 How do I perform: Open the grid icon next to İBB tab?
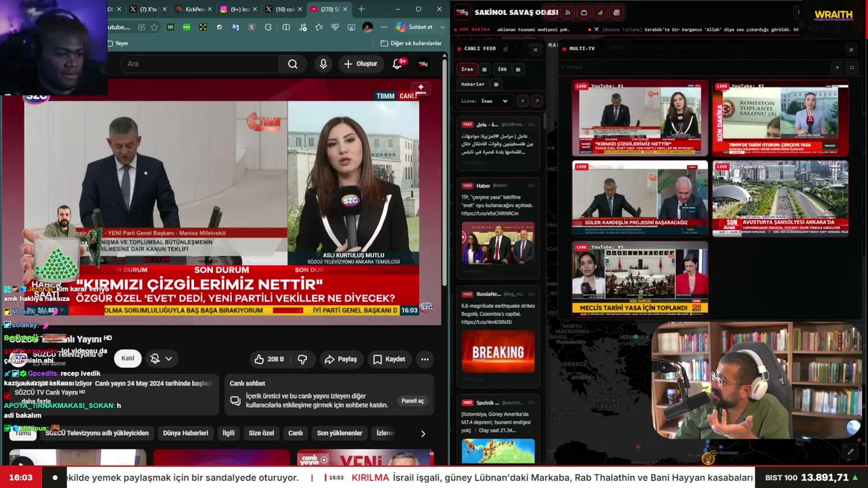(x=518, y=69)
